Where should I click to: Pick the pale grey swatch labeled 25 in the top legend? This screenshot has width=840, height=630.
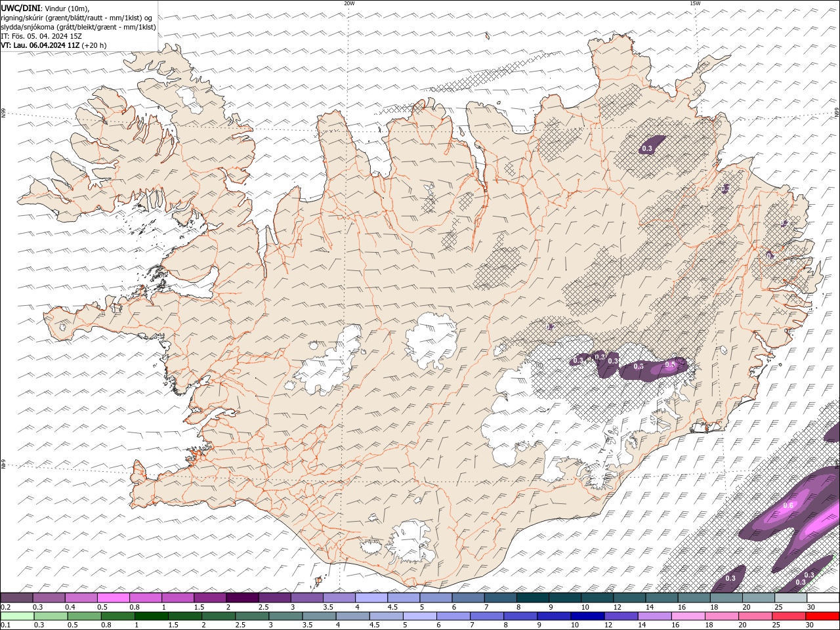tap(791, 598)
